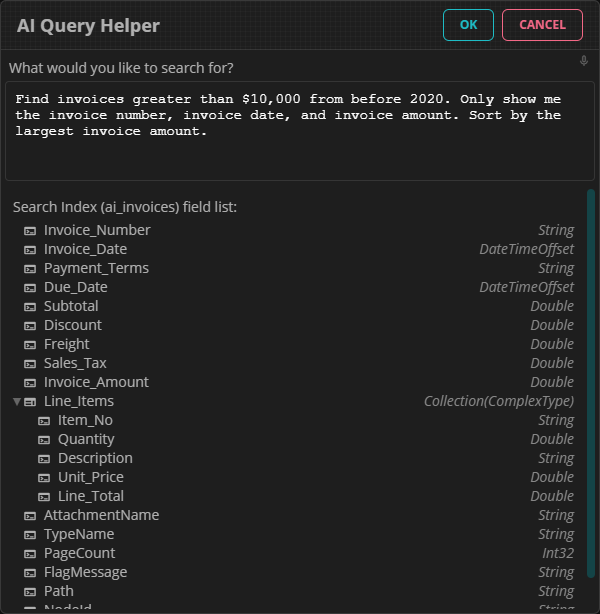Click the 'AI Query Helper' title text

pos(88,26)
